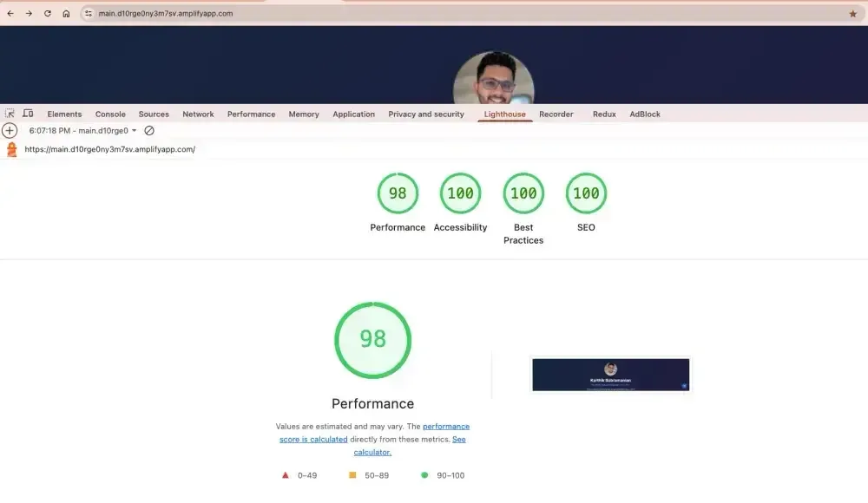
Task: Click the '90–100' green circle legend text
Action: pyautogui.click(x=450, y=475)
